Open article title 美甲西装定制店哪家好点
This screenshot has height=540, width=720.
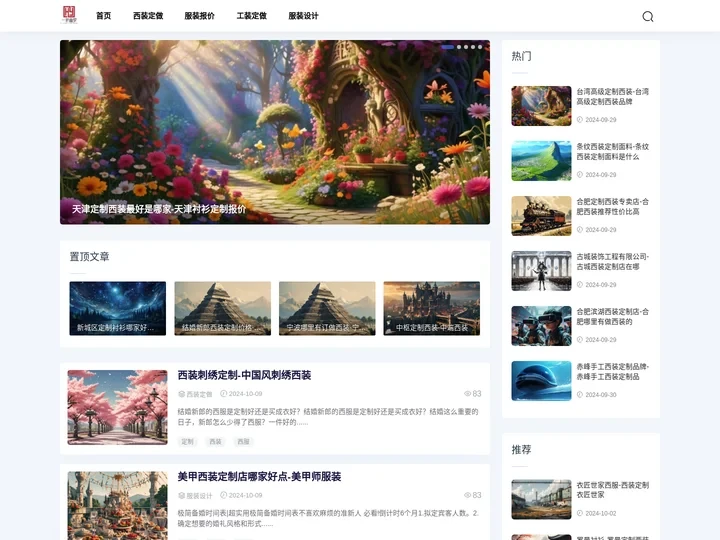pyautogui.click(x=259, y=477)
